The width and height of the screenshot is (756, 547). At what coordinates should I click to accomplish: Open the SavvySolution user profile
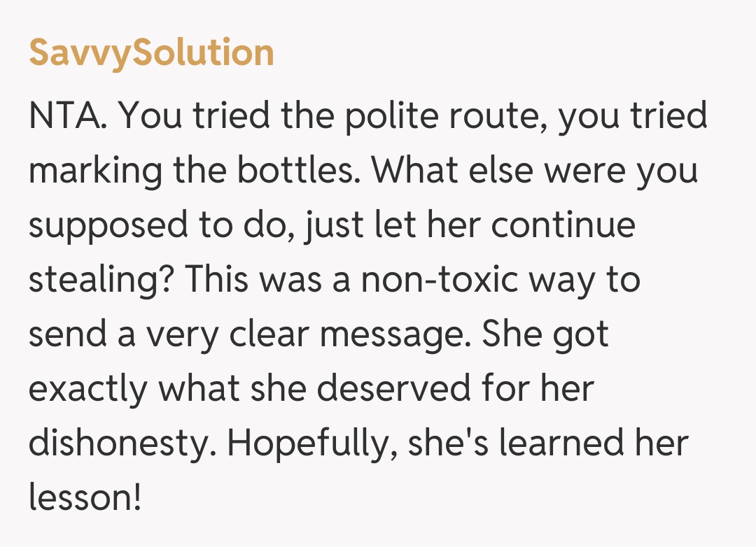pos(151,53)
